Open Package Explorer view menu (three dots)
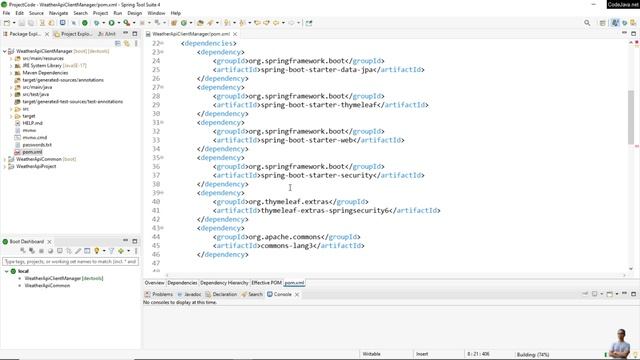The width and height of the screenshot is (640, 360). pyautogui.click(x=136, y=43)
